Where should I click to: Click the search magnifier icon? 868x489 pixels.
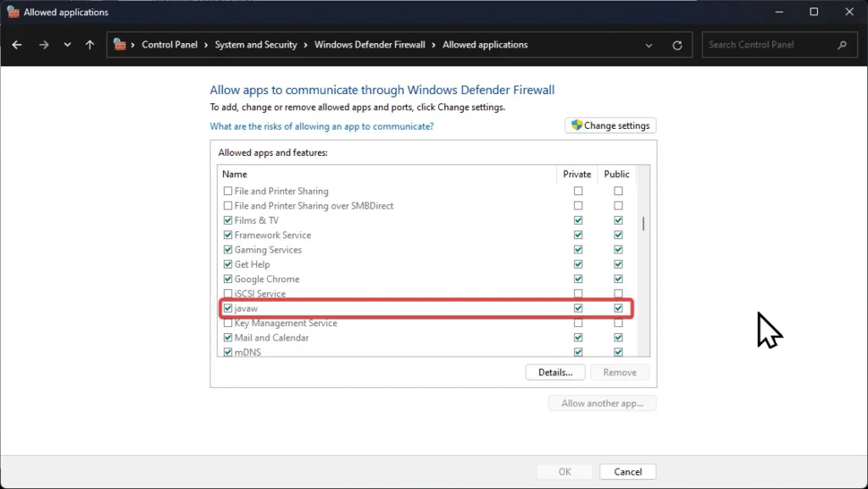click(x=842, y=45)
